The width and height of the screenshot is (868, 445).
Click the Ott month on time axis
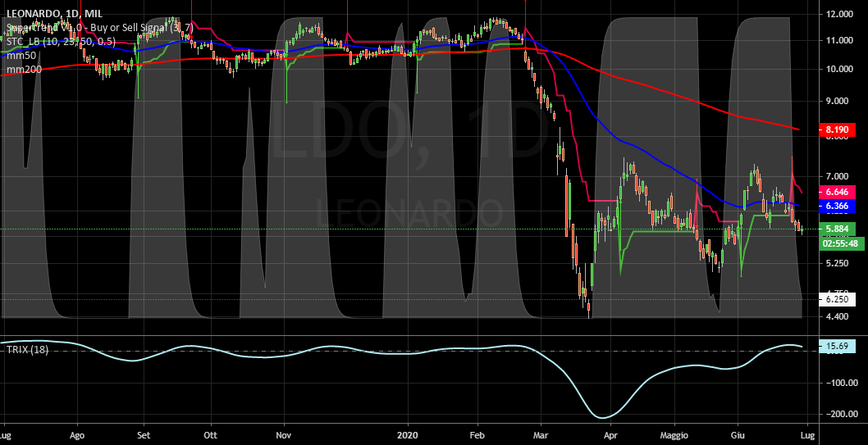click(x=210, y=435)
